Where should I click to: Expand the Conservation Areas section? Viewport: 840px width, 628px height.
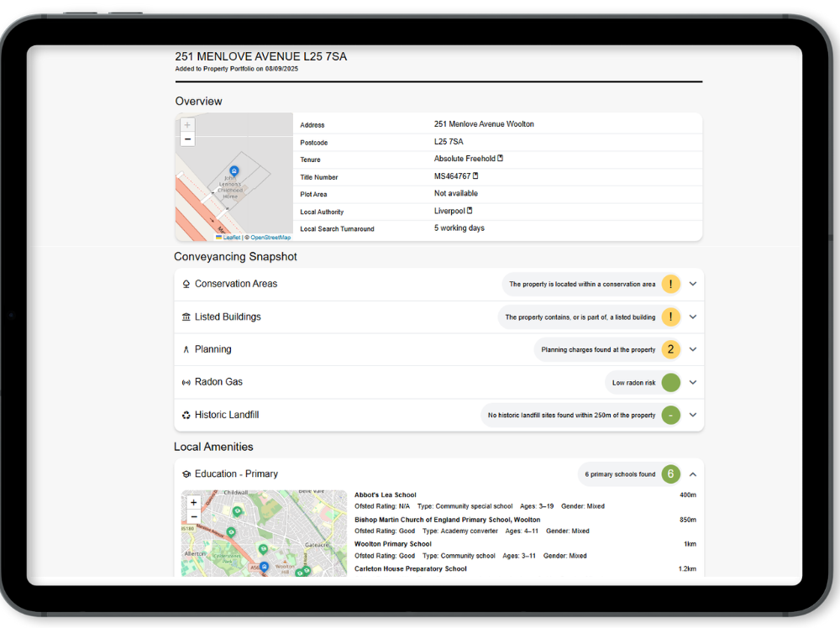click(x=693, y=284)
